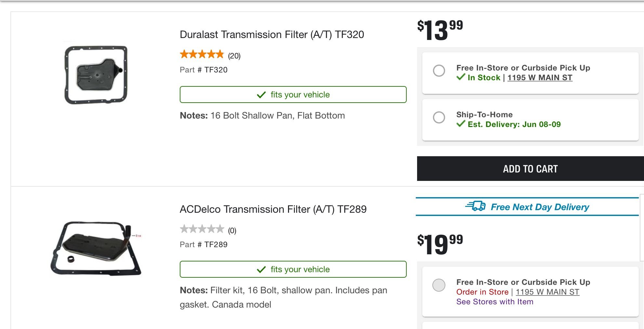View the Duralast TF320 filter product image
Viewport: 644px width, 329px height.
(96, 75)
